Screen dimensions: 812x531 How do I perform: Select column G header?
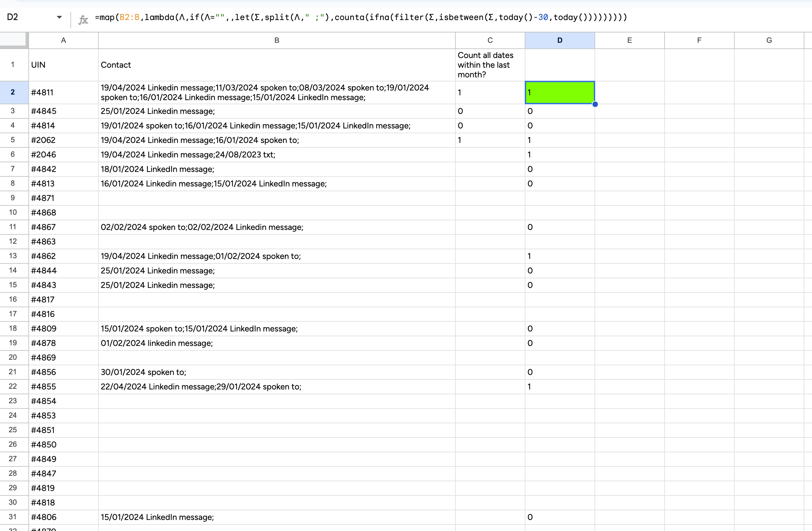769,40
